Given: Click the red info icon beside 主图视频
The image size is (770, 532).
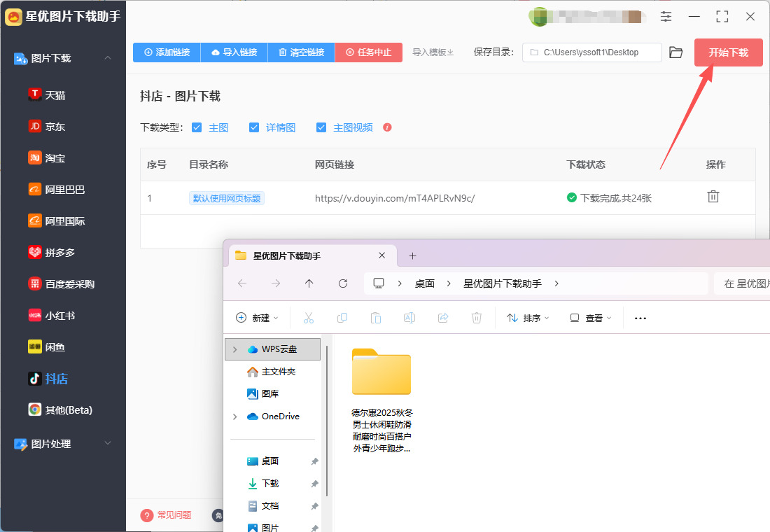Looking at the screenshot, I should tap(387, 127).
